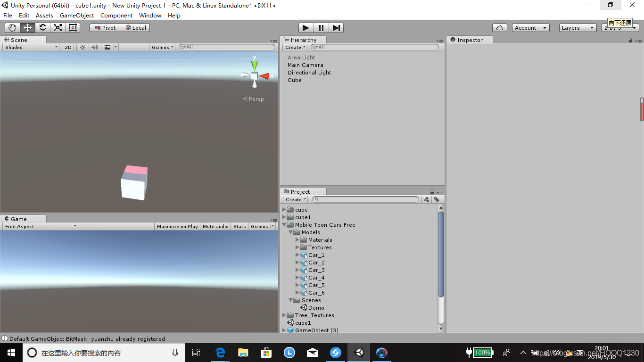The width and height of the screenshot is (644, 362).
Task: Open the Assets menu
Action: [x=44, y=16]
